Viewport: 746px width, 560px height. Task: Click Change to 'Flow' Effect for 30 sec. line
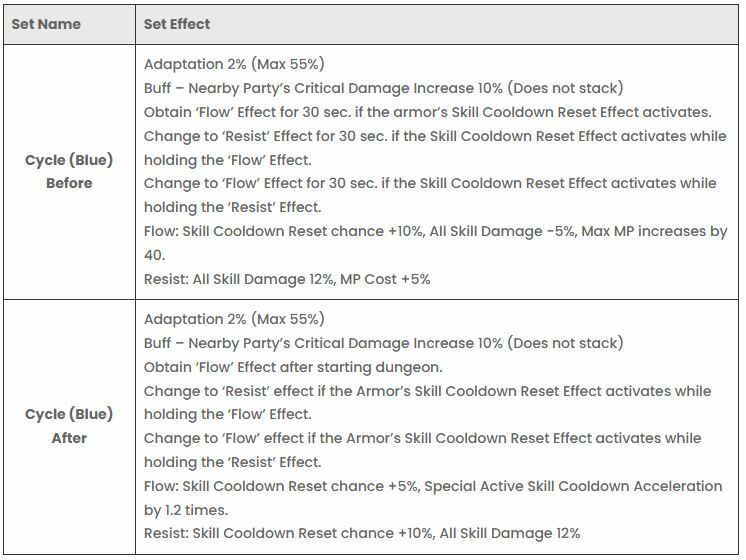pos(430,195)
